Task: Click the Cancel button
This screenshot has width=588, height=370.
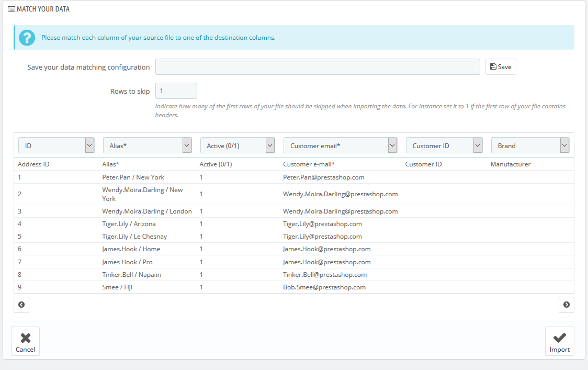Action: pyautogui.click(x=25, y=341)
